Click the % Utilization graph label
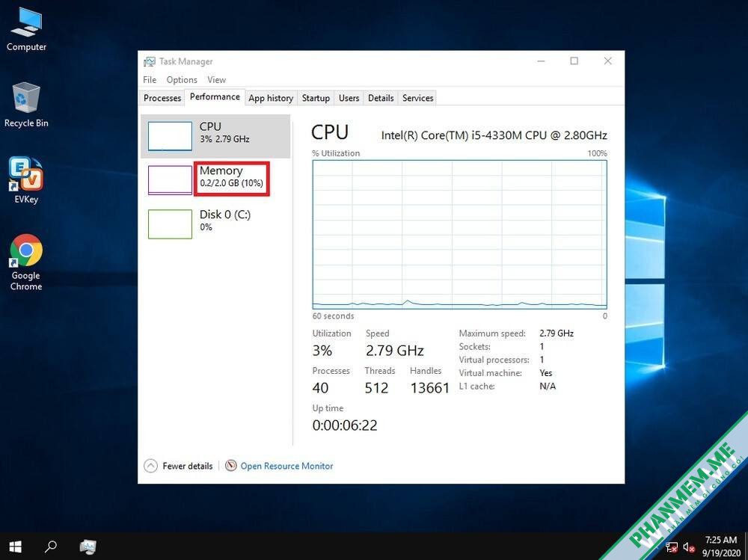Screen dimensions: 748x560 click(x=336, y=153)
